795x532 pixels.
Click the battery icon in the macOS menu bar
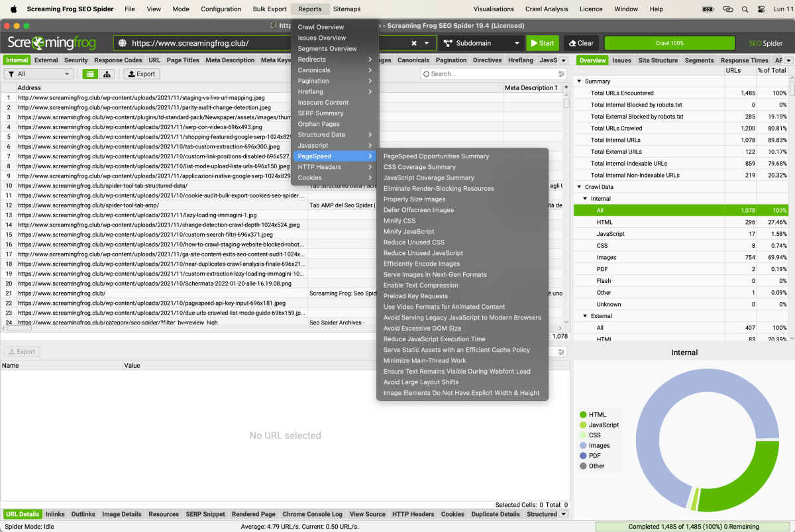point(708,9)
